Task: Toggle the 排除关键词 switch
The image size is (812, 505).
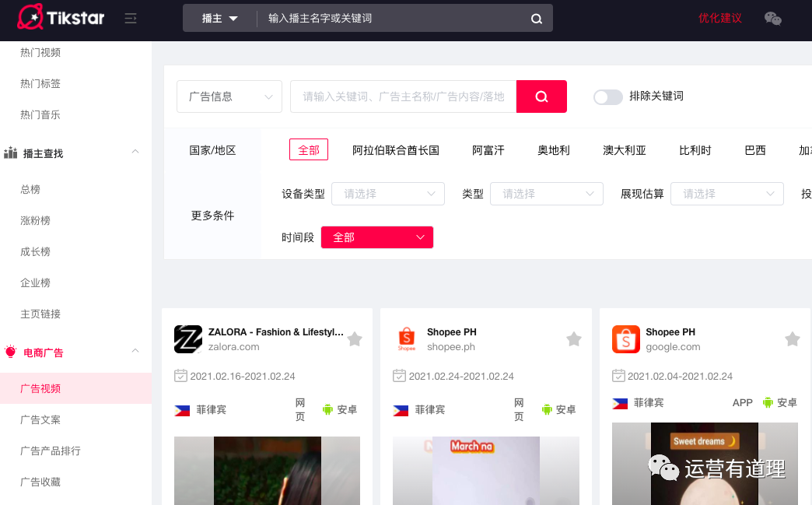Action: pos(607,96)
